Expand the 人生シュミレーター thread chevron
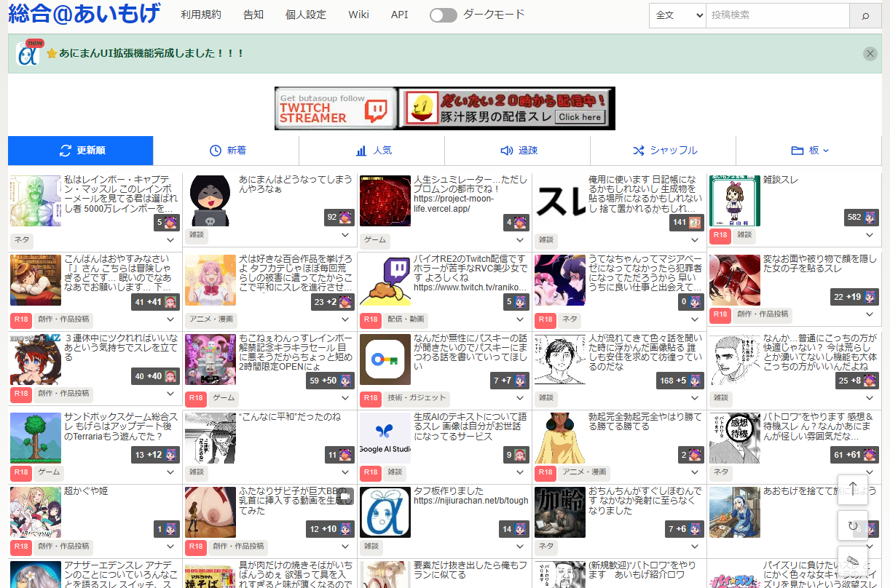This screenshot has height=588, width=890. click(520, 239)
